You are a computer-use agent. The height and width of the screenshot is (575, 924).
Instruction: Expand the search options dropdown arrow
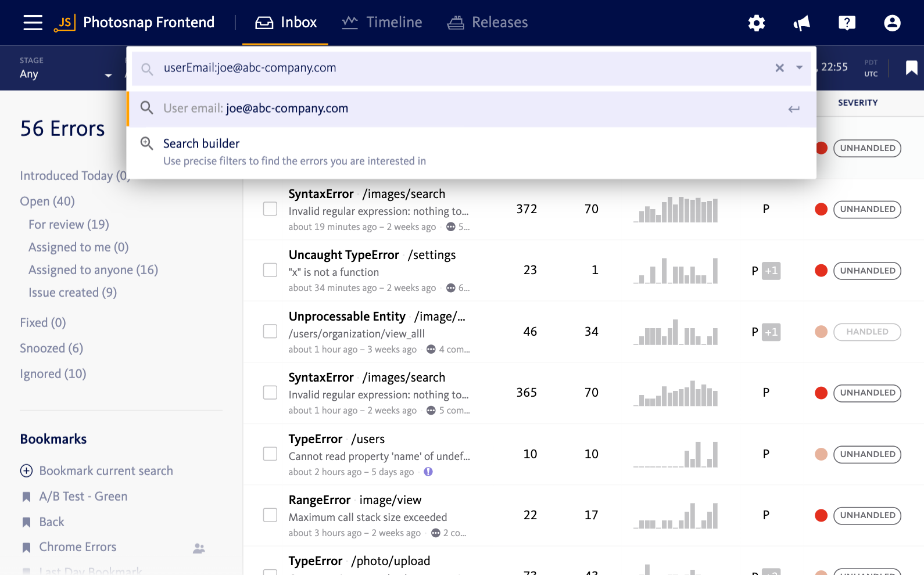coord(800,68)
